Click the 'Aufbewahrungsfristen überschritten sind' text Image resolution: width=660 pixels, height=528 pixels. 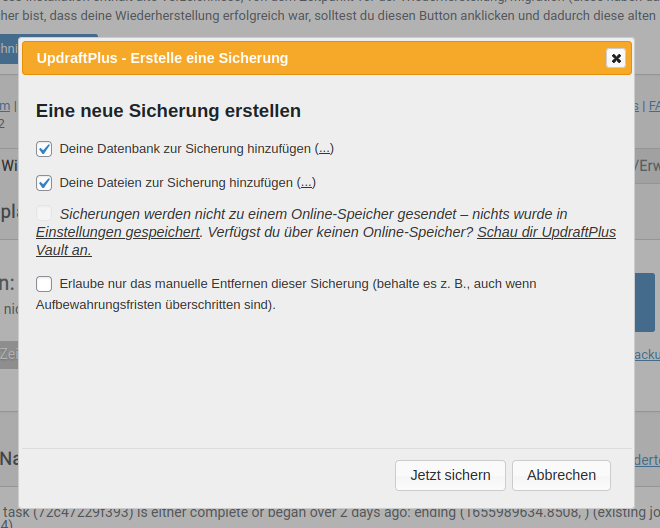(x=155, y=304)
